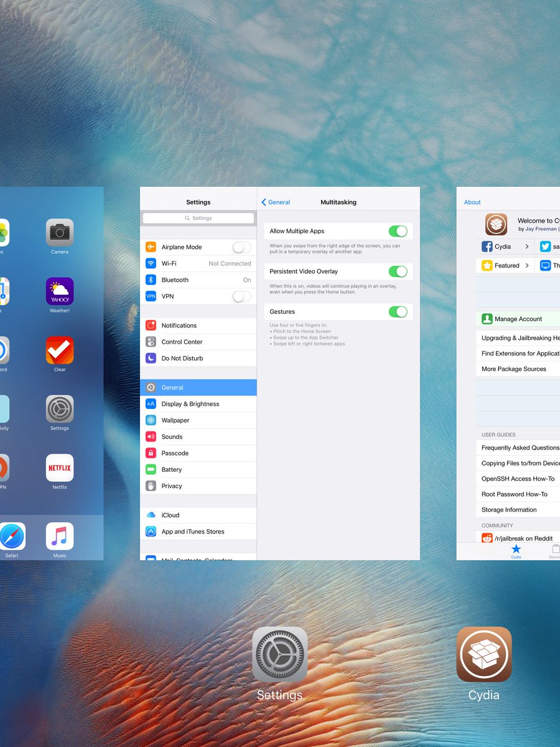Click the Facebook icon in Cydia
Image resolution: width=560 pixels, height=747 pixels.
click(x=487, y=247)
